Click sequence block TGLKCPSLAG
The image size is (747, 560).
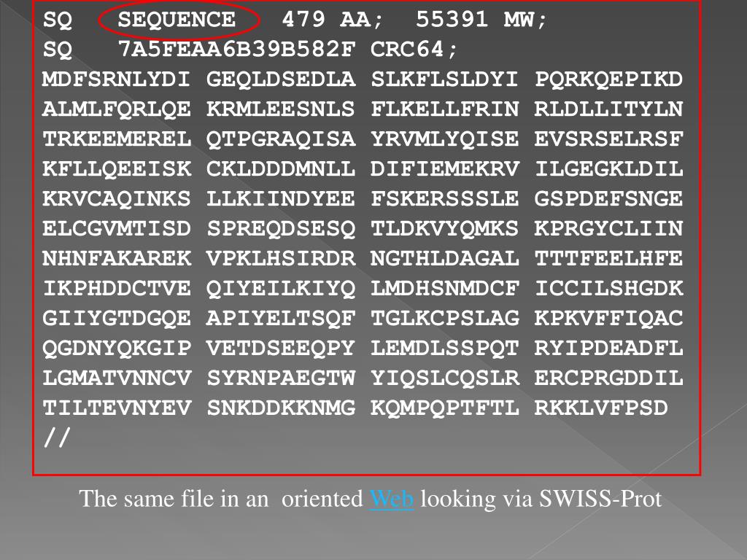445,318
